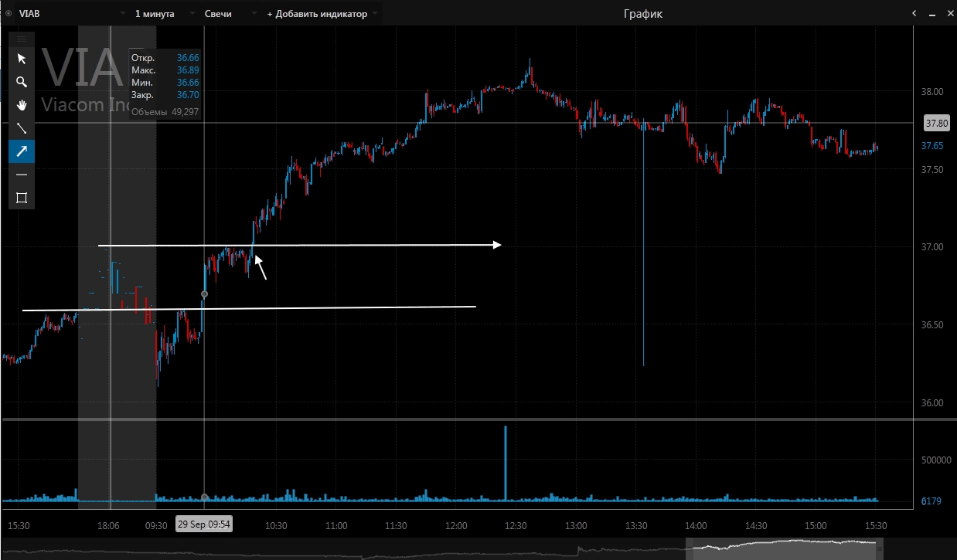This screenshot has height=560, width=957.
Task: Click the arrow line drawing tool
Action: (22, 151)
